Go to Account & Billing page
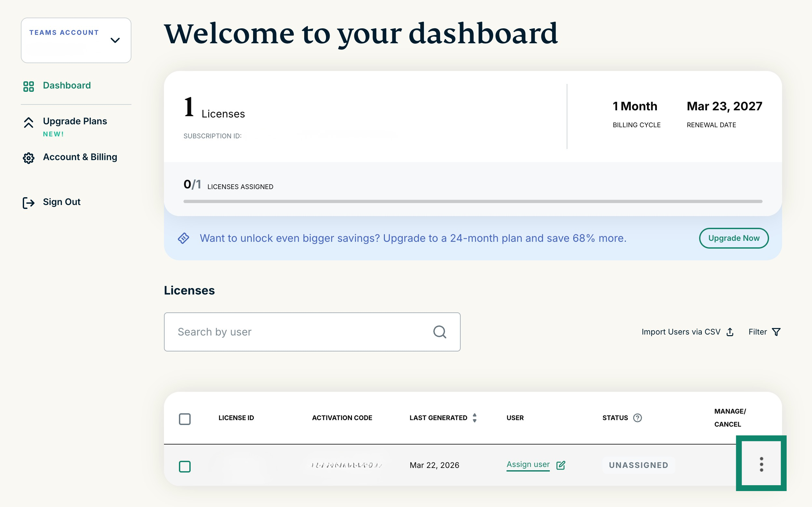This screenshot has height=507, width=812. click(80, 157)
